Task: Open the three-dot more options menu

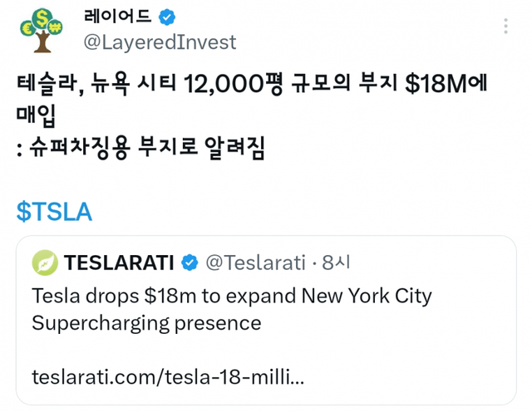Action: pos(505,27)
